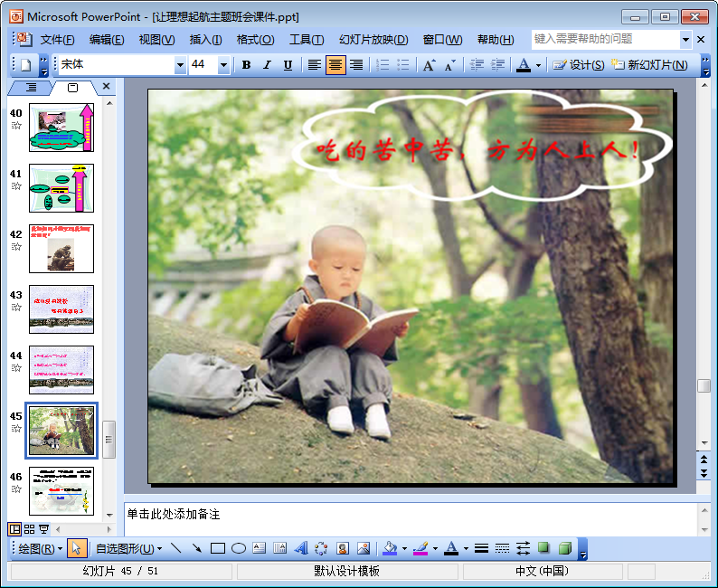This screenshot has width=718, height=588.
Task: Apply numbered list formatting
Action: coord(383,65)
